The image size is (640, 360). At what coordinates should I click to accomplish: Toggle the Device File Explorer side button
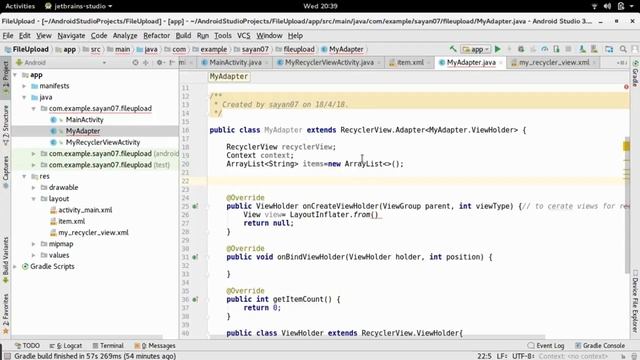pyautogui.click(x=635, y=301)
